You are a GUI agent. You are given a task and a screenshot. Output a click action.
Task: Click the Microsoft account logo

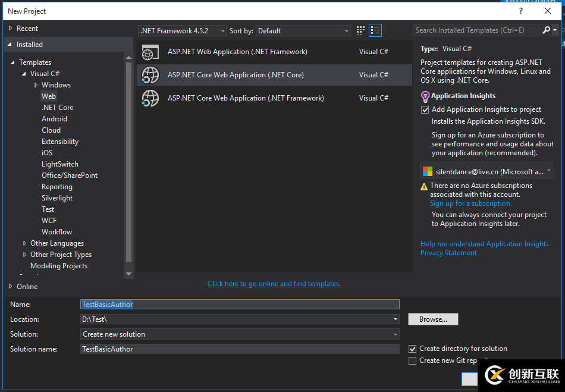coord(428,171)
